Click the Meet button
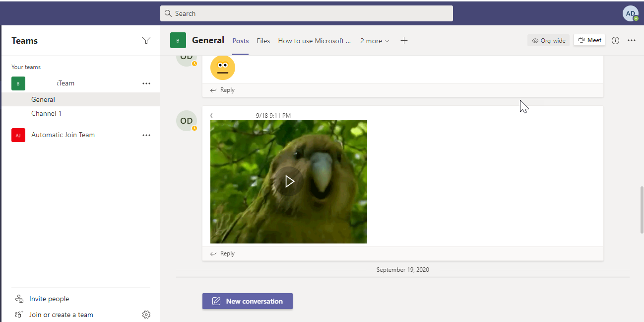The height and width of the screenshot is (322, 644). coord(589,40)
